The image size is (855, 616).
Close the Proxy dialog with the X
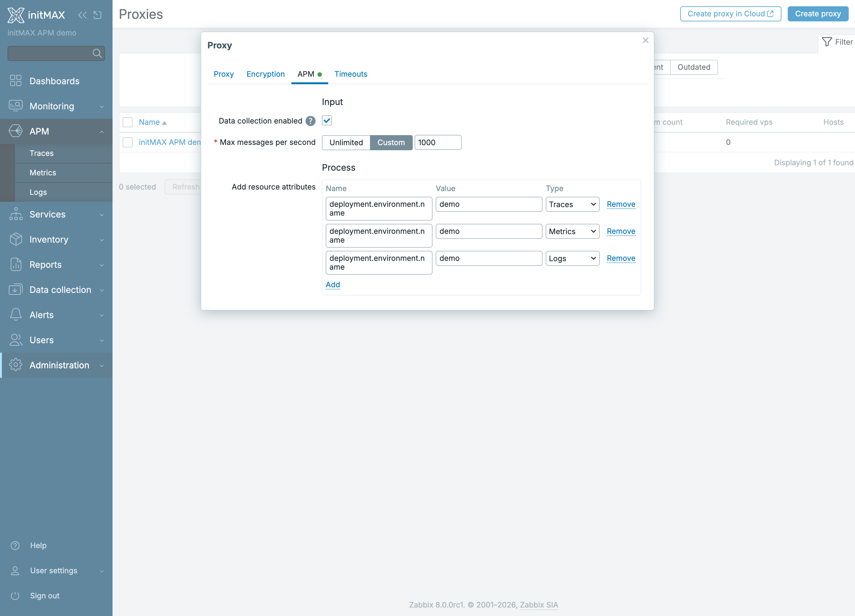645,40
